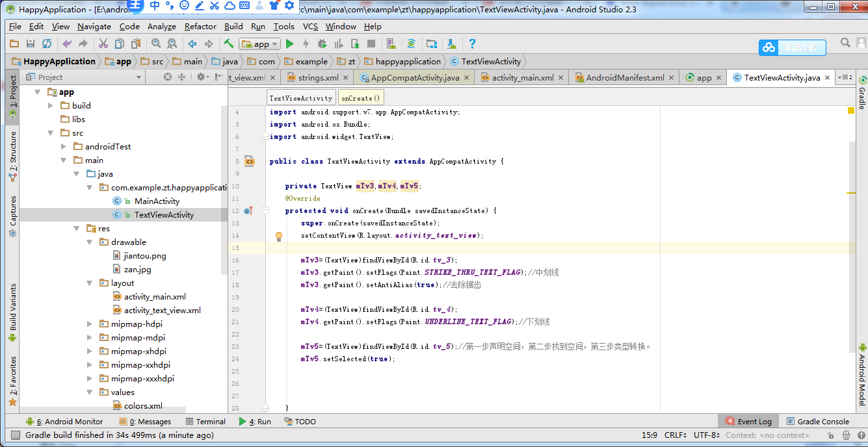The width and height of the screenshot is (868, 447).
Task: Sync project with Gradle files icon
Action: 411,44
